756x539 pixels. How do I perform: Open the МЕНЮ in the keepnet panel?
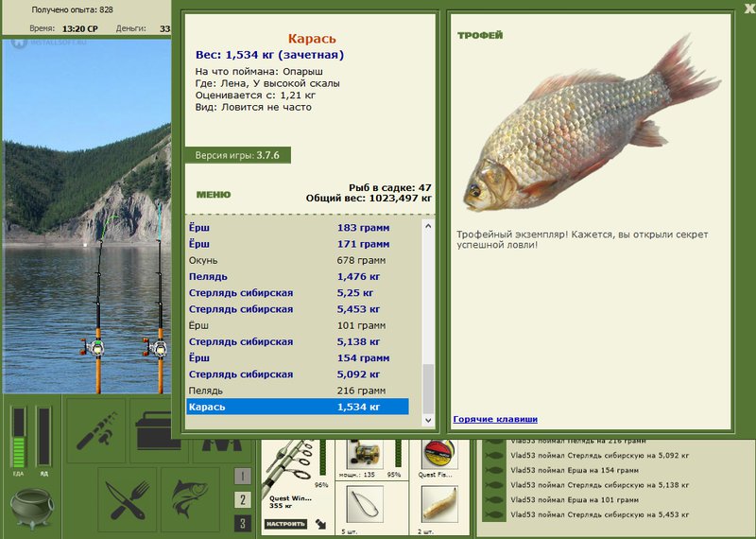[214, 195]
